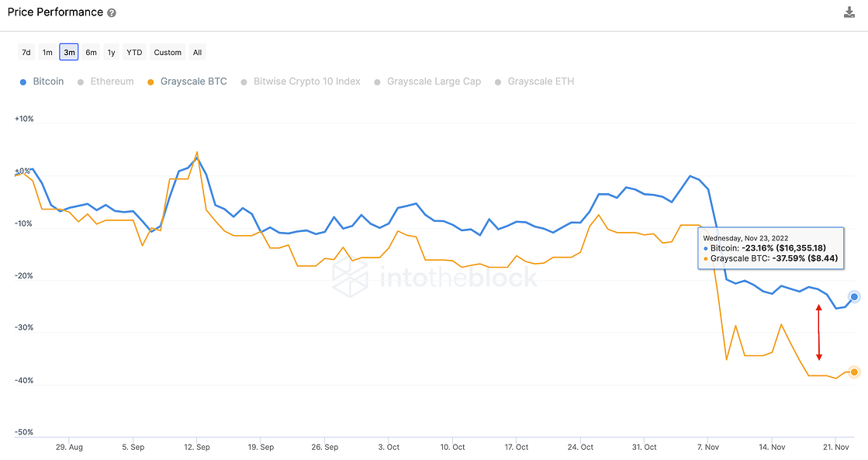Click the tooltip text 'Bitcoin: -23.16% ($16,355.18)'
The width and height of the screenshot is (868, 460).
768,248
